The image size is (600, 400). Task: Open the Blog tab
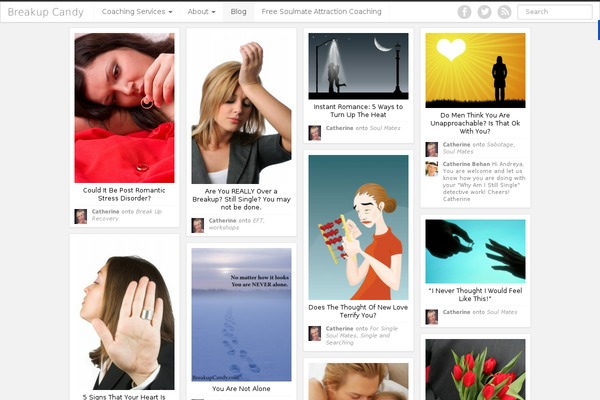click(238, 12)
